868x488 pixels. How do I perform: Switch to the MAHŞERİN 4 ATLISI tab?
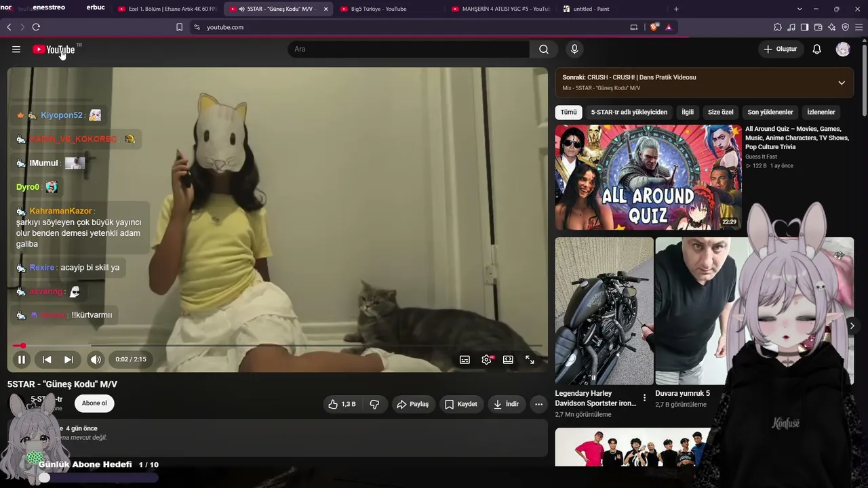click(x=501, y=9)
